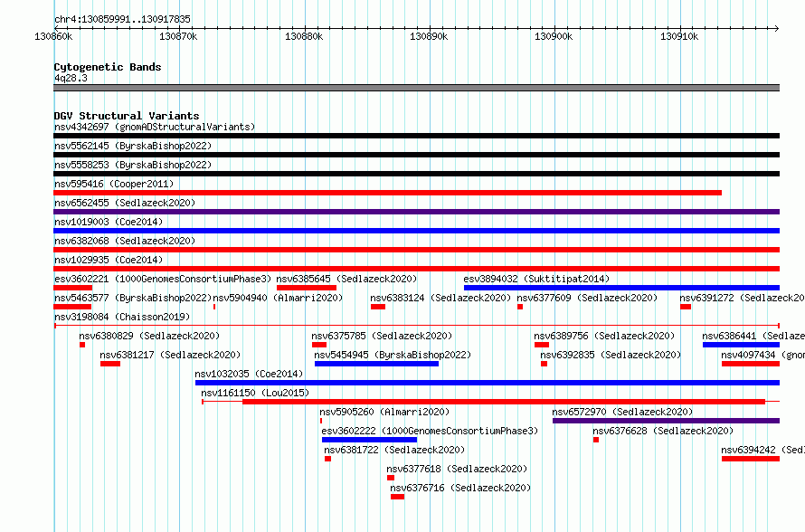The image size is (805, 532).
Task: Click the 130870k ruler label
Action: [x=178, y=36]
